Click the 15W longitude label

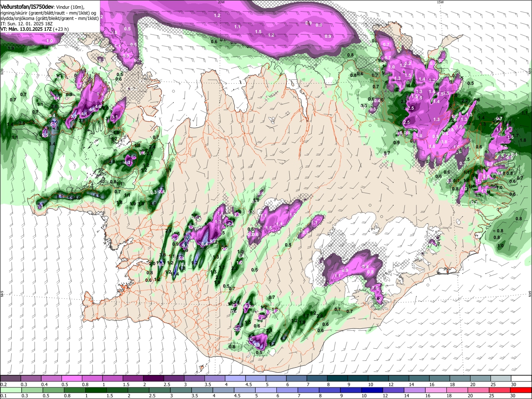coord(440,2)
